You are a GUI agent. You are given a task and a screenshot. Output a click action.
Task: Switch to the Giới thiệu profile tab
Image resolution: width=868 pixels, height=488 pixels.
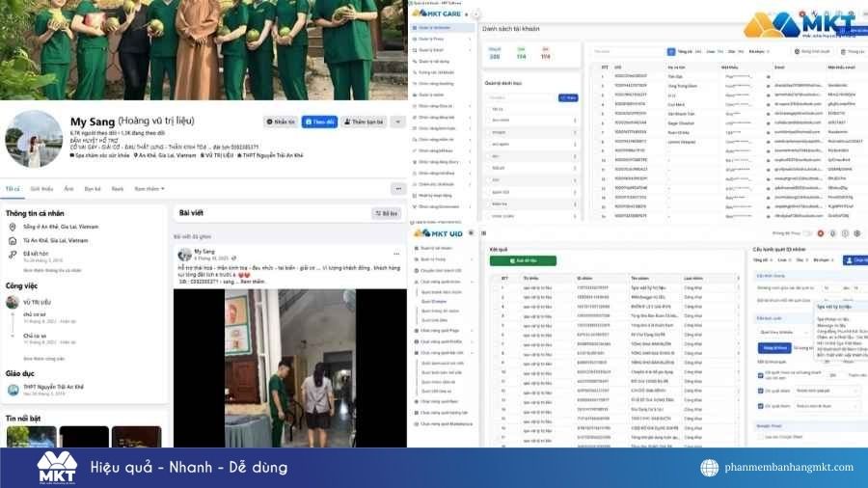coord(41,189)
